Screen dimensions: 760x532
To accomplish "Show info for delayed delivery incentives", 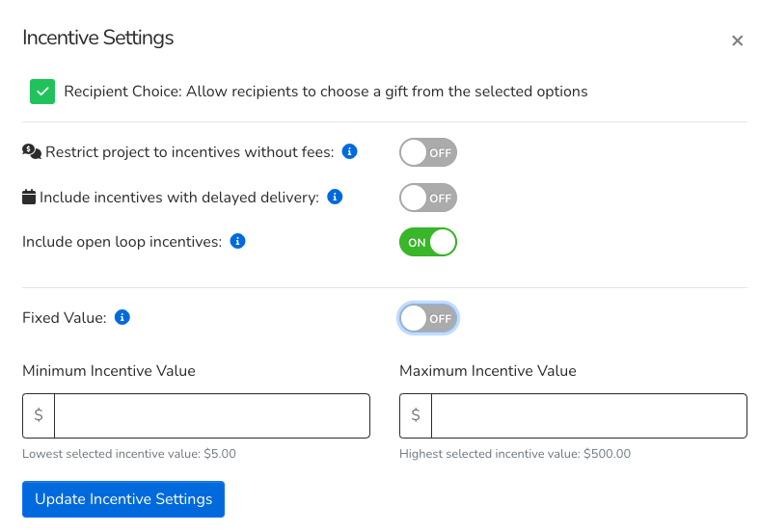I will coord(335,197).
